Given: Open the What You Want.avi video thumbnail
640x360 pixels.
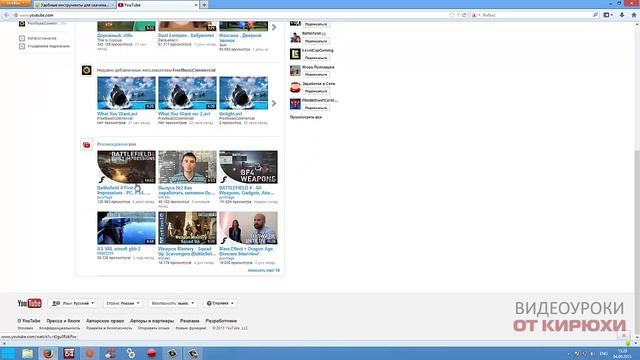Looking at the screenshot, I should [126, 93].
